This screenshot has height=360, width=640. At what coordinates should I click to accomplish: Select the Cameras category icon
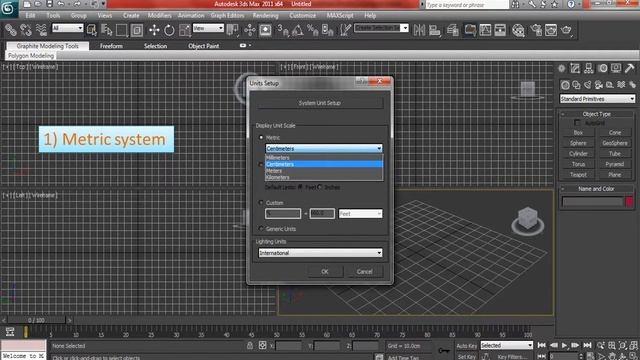click(x=599, y=85)
